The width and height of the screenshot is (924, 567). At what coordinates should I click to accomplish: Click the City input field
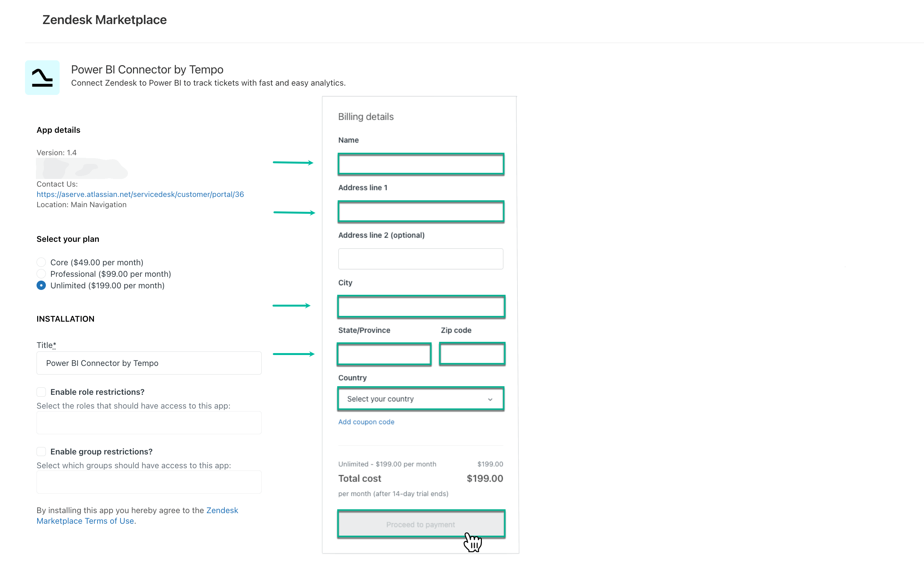click(x=421, y=306)
